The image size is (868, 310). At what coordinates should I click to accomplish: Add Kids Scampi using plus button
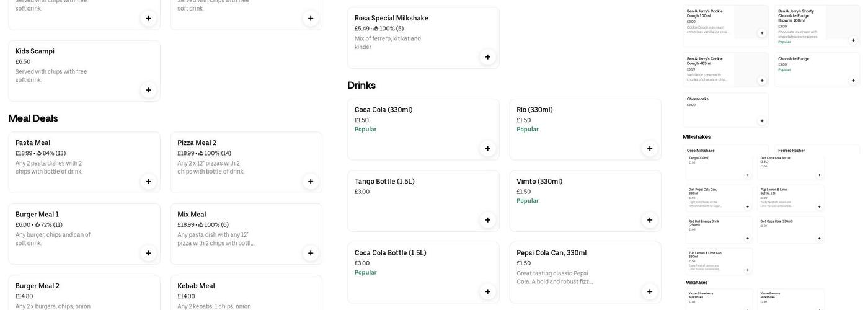pyautogui.click(x=148, y=91)
